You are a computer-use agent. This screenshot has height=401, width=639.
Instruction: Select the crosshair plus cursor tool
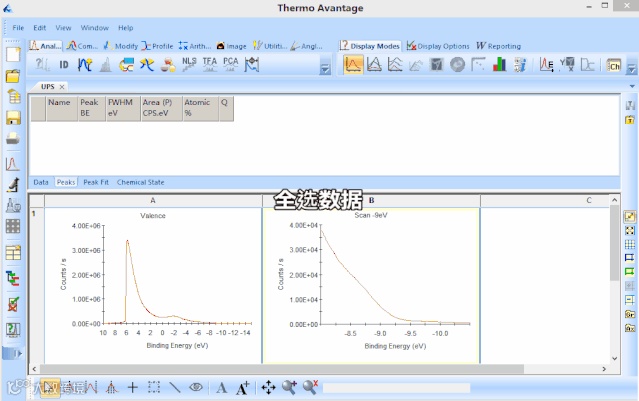pyautogui.click(x=132, y=387)
